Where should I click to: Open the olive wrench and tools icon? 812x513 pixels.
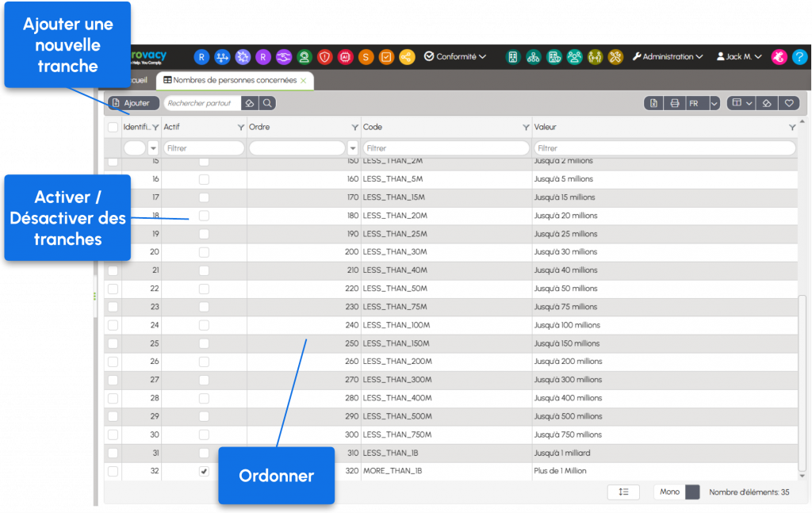pyautogui.click(x=615, y=57)
